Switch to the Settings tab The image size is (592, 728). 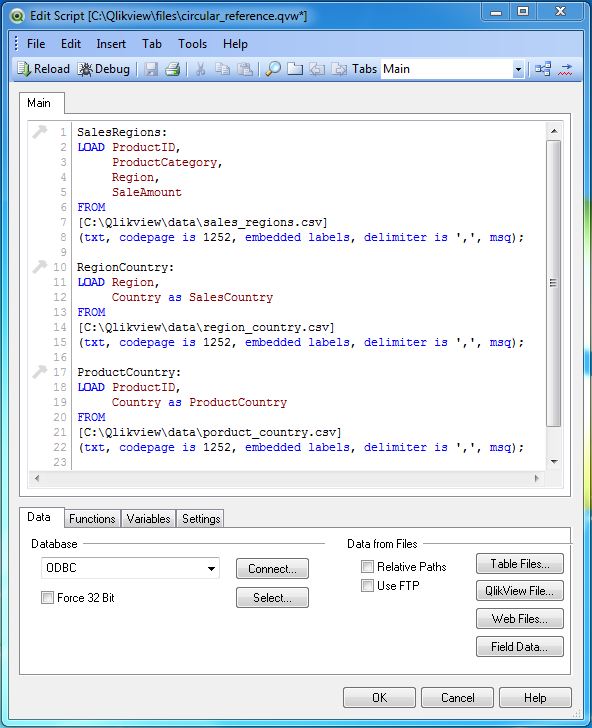201,519
